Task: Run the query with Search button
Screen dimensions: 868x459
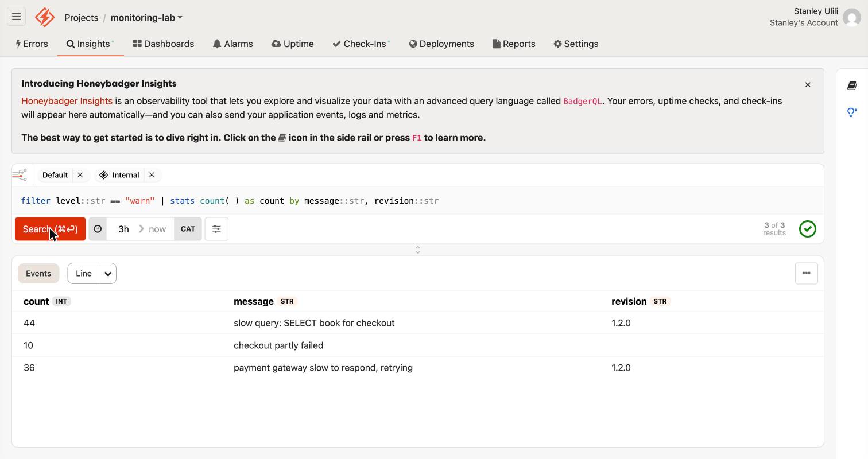Action: click(x=50, y=229)
